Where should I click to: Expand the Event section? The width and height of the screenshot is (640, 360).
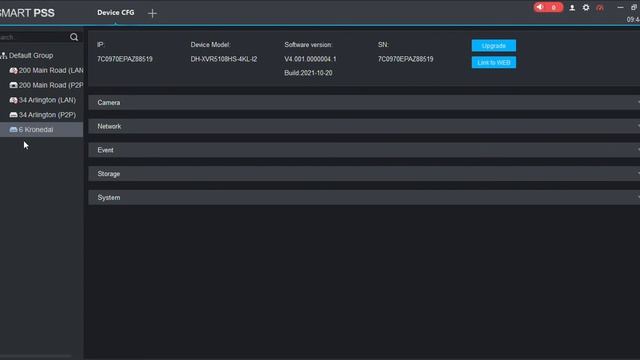click(364, 150)
